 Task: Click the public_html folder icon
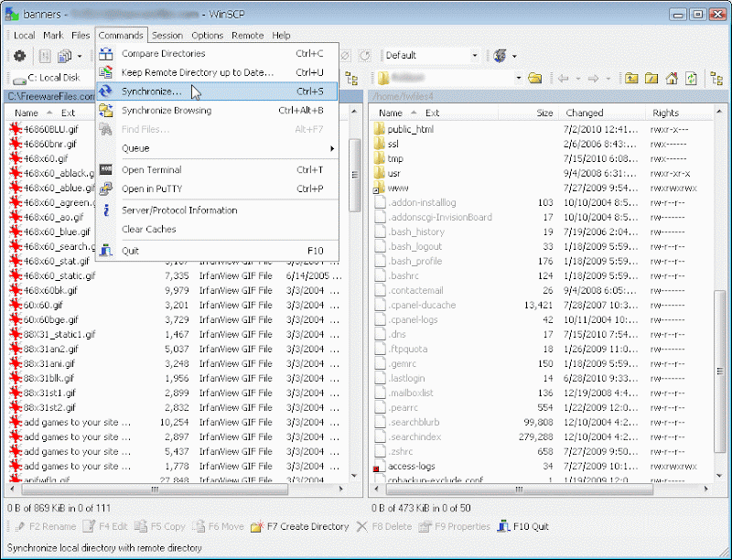tap(380, 129)
